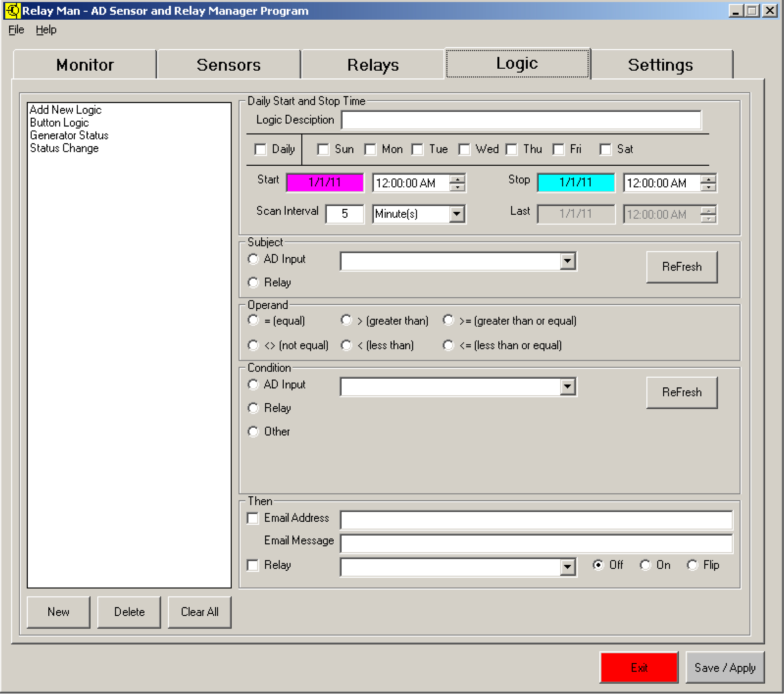This screenshot has width=784, height=694.
Task: Select the Flip radio option
Action: tap(692, 565)
